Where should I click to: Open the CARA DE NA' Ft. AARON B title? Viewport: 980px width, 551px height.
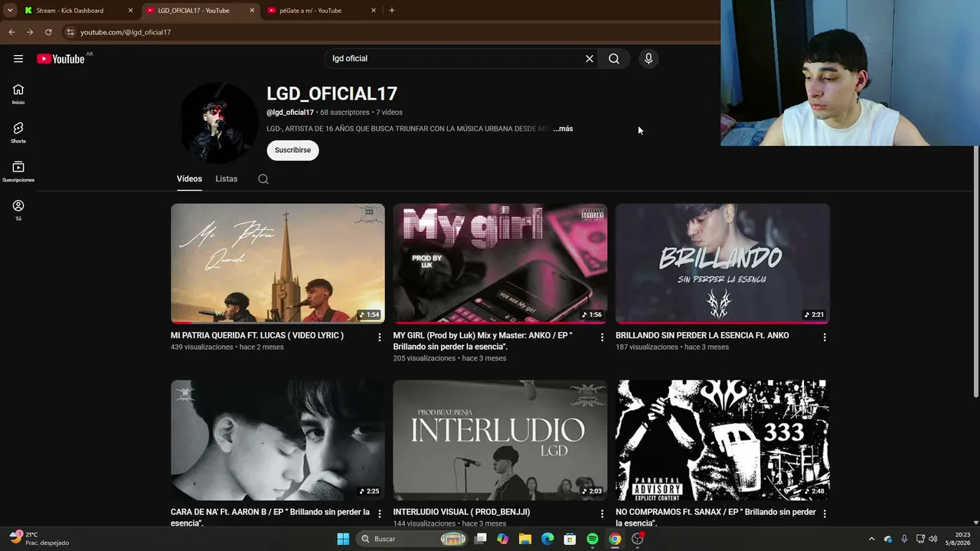pyautogui.click(x=270, y=517)
